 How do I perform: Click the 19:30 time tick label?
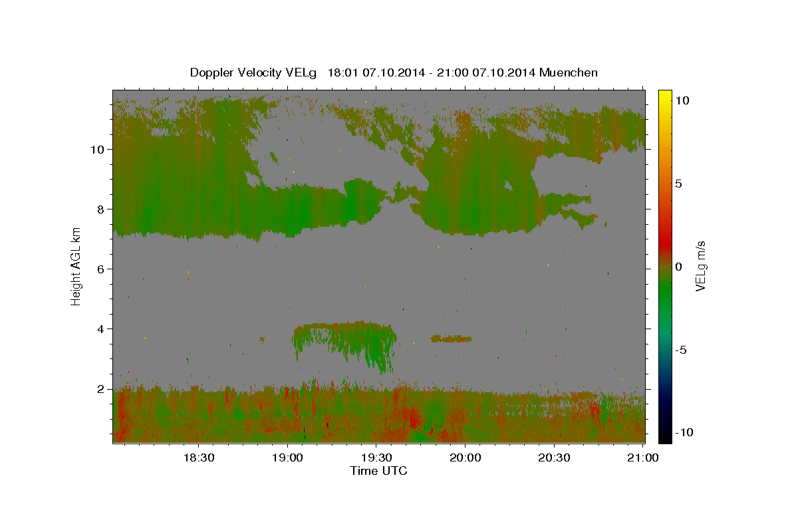pos(376,458)
